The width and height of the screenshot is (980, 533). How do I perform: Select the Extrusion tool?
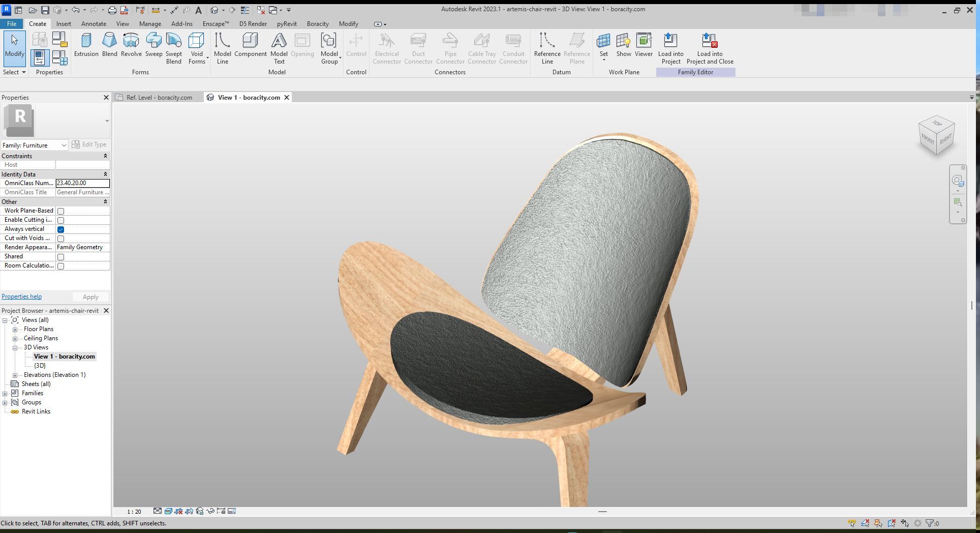[86, 45]
